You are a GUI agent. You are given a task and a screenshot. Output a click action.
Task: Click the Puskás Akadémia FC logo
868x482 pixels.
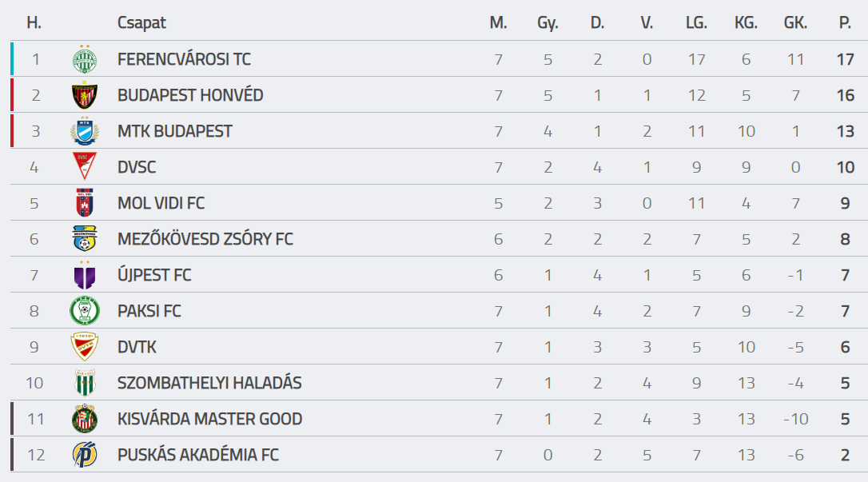85,454
